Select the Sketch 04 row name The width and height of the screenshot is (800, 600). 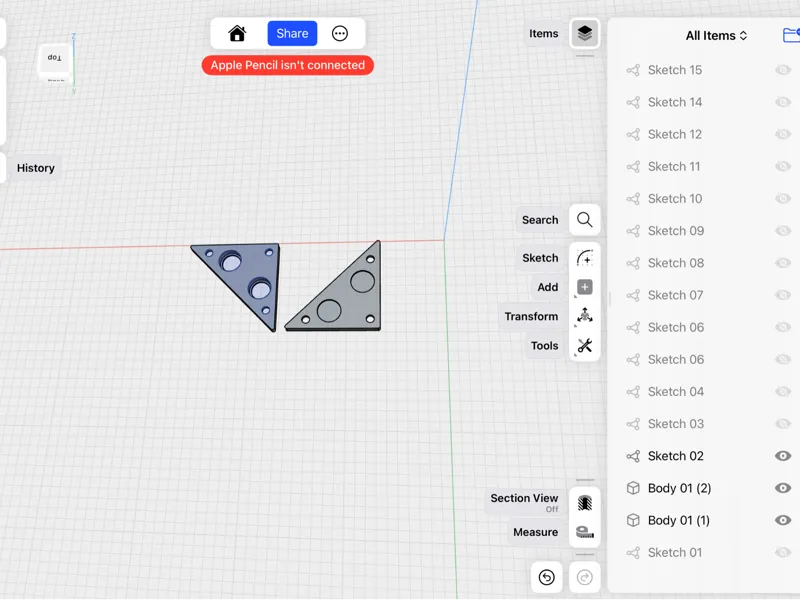click(x=676, y=392)
